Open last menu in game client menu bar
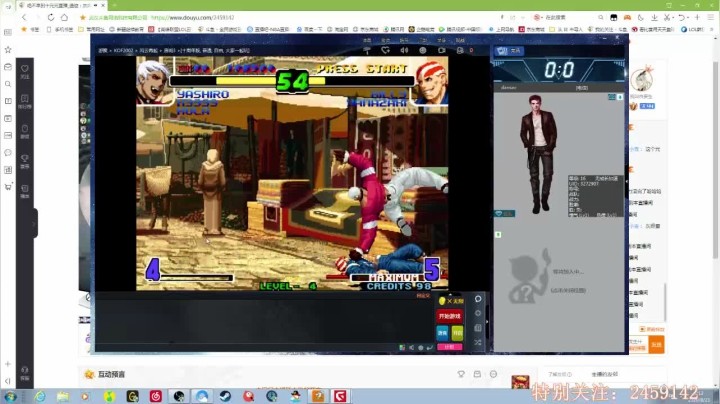720x404 pixels. click(460, 40)
